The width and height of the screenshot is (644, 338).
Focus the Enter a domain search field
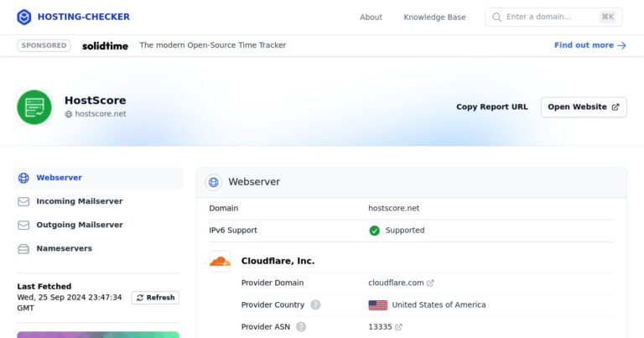(x=553, y=17)
